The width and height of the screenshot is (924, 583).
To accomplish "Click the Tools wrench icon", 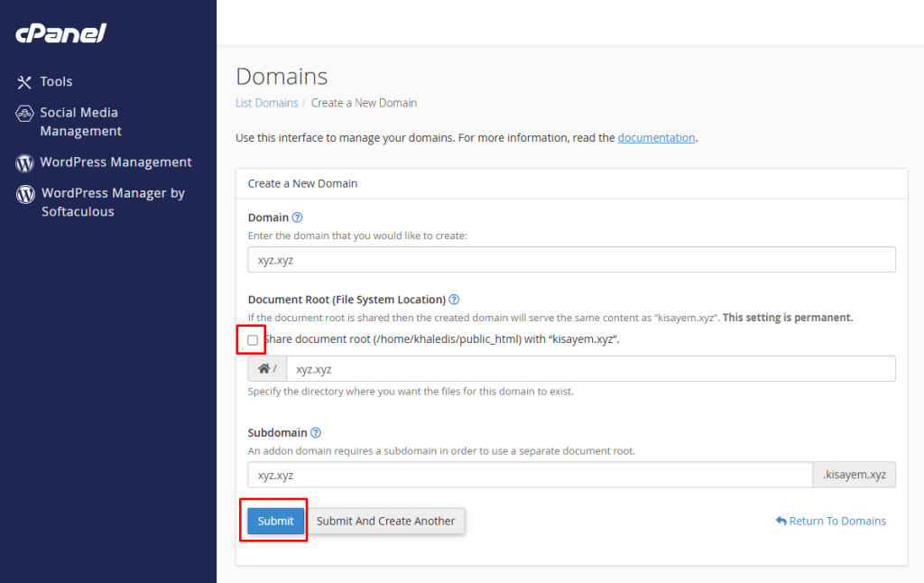I will pos(24,82).
